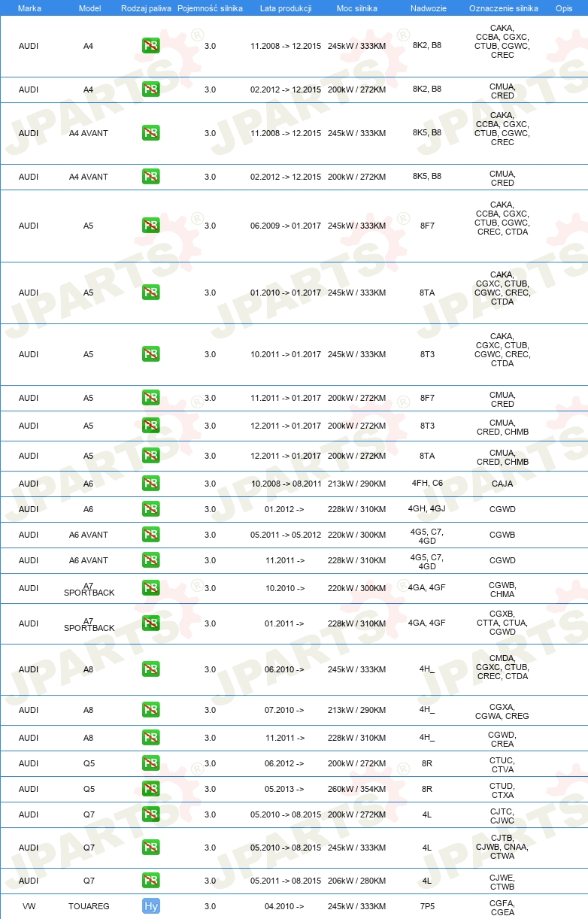The width and height of the screenshot is (588, 919).
Task: Click the Moc silnika column header
Action: pos(357,8)
